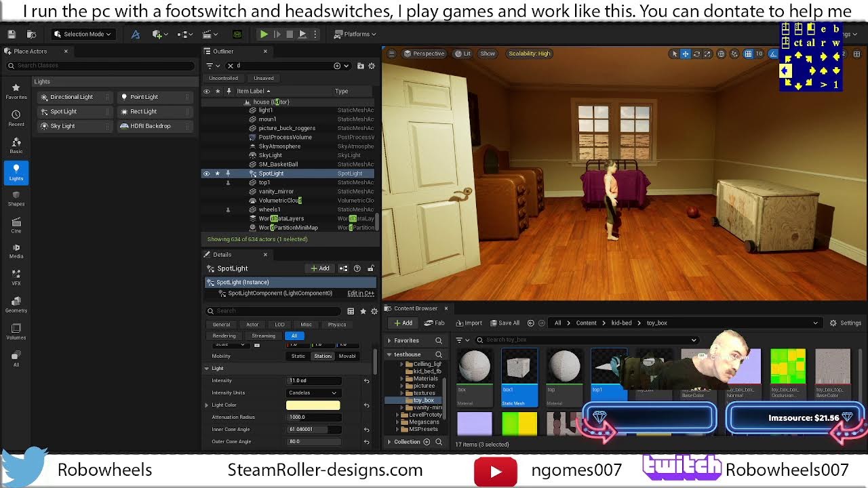
Task: Switch to the Physics details tab
Action: click(x=337, y=325)
